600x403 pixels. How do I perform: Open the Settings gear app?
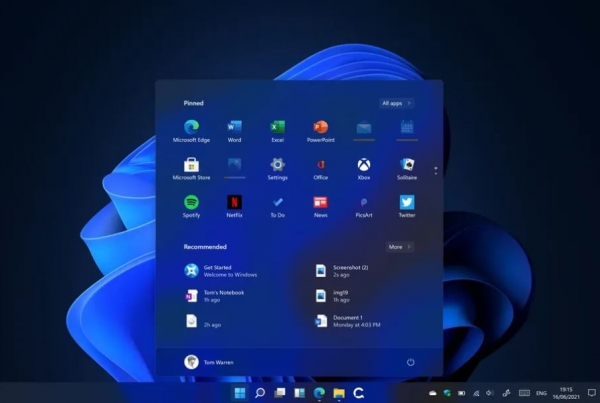277,168
